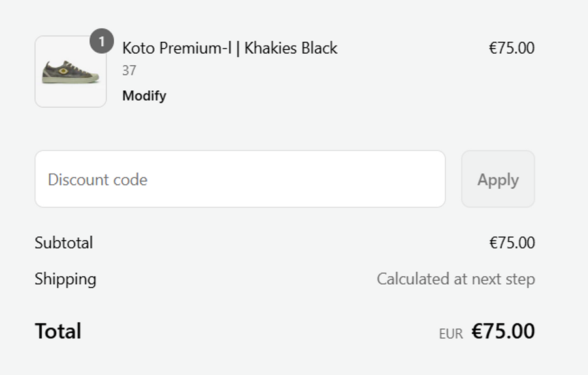Image resolution: width=588 pixels, height=375 pixels.
Task: Click the size 37 label under the product name
Action: [x=129, y=71]
